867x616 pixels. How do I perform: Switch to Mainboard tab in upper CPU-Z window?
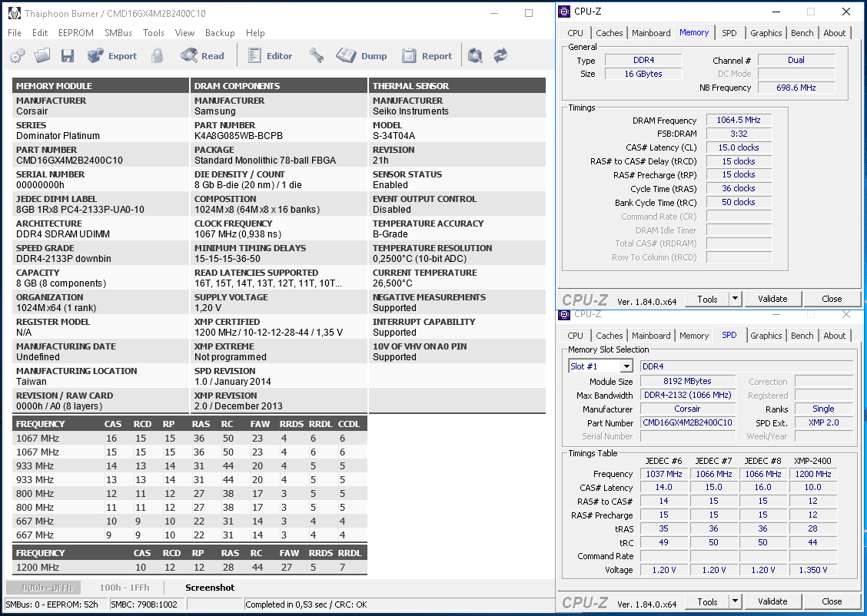[x=651, y=33]
